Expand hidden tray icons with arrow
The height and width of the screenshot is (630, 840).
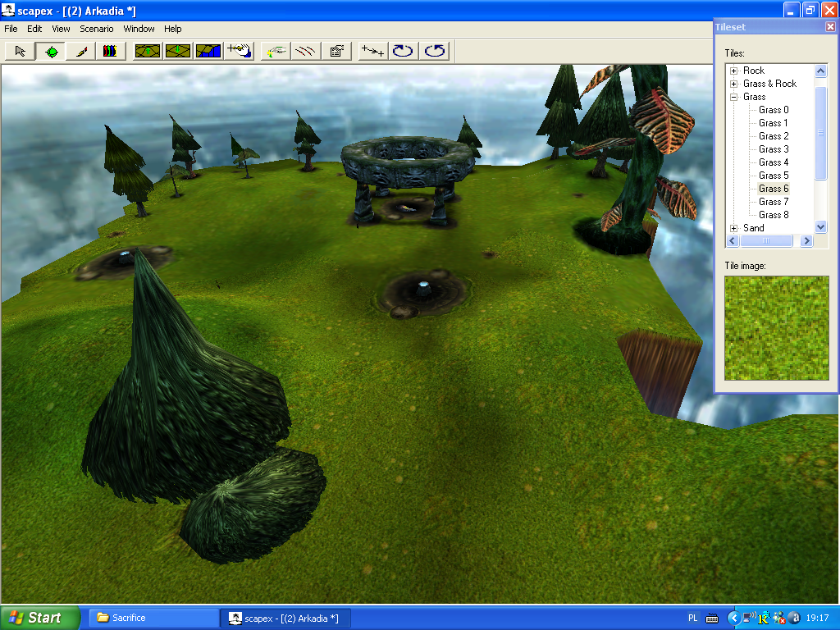(x=733, y=619)
